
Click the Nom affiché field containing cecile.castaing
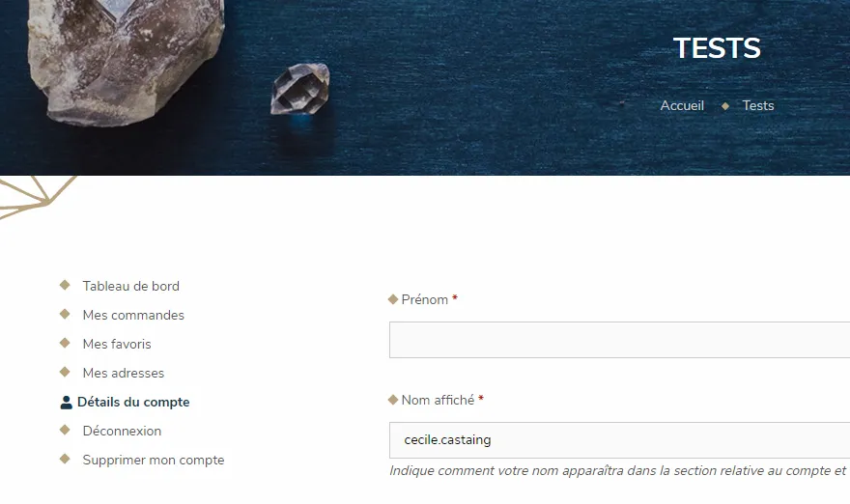[619, 440]
